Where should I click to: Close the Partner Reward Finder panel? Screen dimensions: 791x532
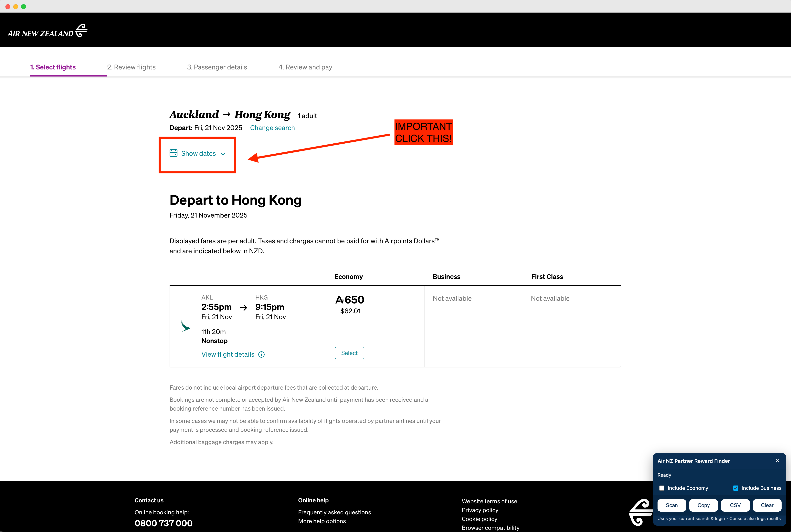click(777, 461)
